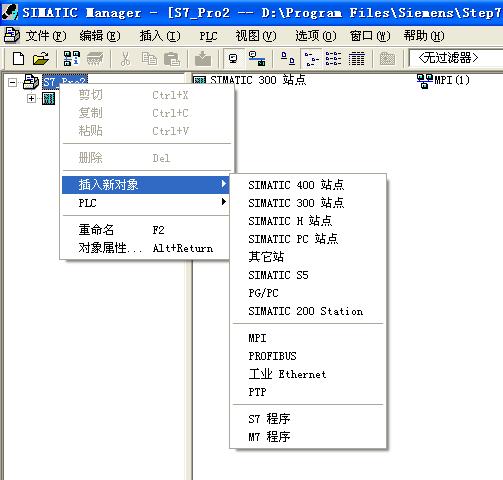The height and width of the screenshot is (480, 503).
Task: Open the 窗口(W) menu
Action: [370, 36]
